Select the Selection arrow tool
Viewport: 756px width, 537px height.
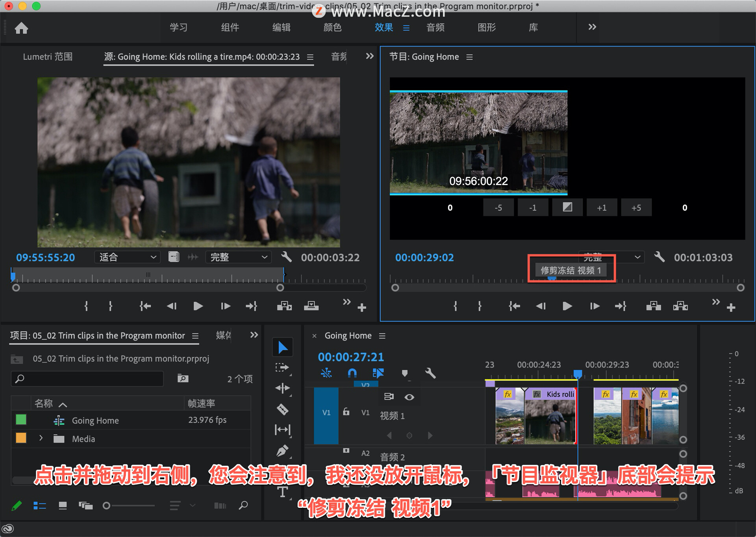tap(282, 347)
